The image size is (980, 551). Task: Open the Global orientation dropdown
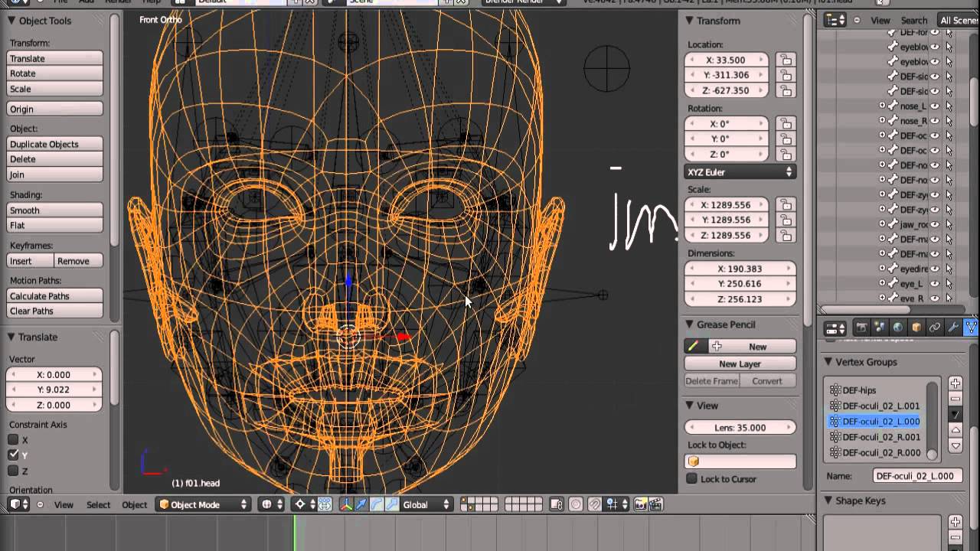(x=427, y=504)
